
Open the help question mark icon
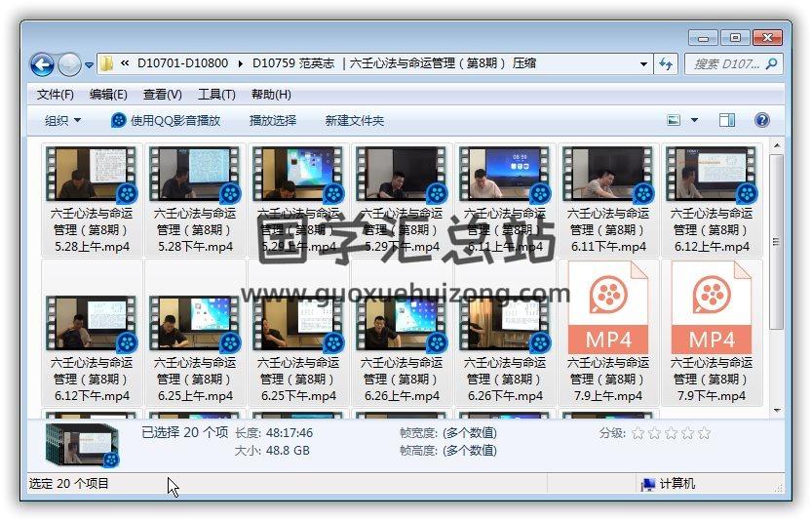pos(762,120)
